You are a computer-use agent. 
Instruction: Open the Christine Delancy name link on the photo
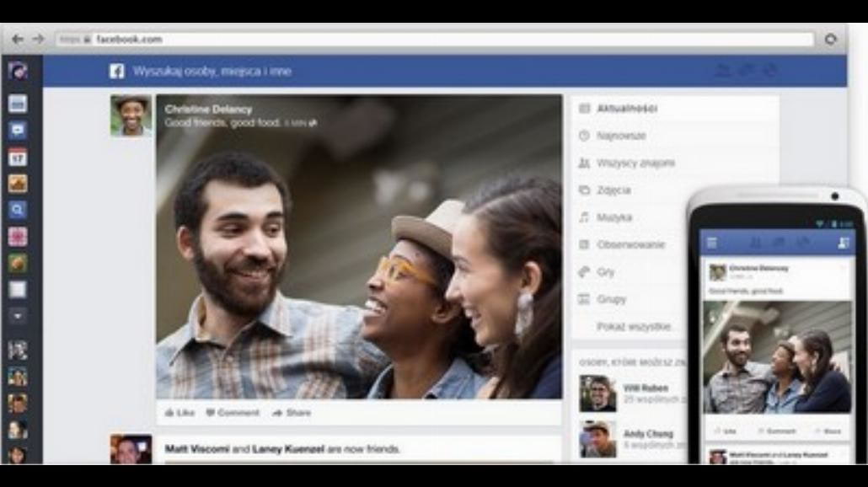tap(208, 110)
